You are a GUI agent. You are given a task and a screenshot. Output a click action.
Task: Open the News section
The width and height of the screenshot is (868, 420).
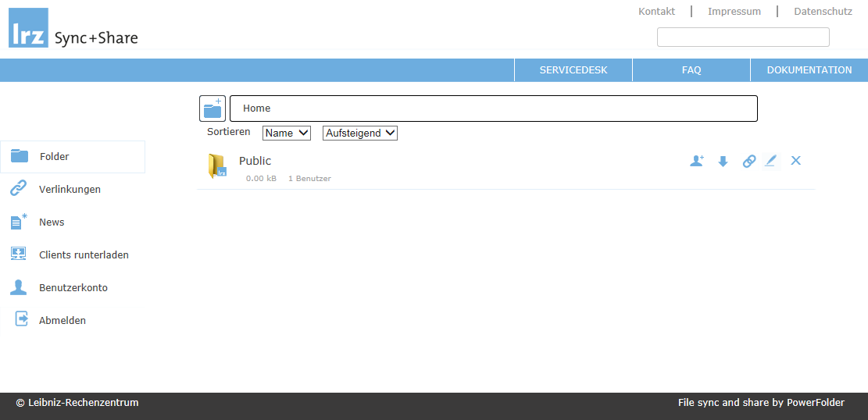click(52, 222)
